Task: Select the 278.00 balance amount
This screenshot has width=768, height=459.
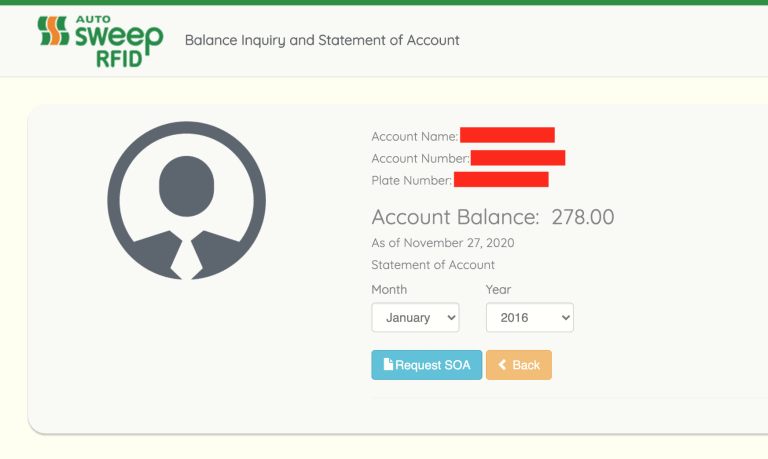Action: 582,217
